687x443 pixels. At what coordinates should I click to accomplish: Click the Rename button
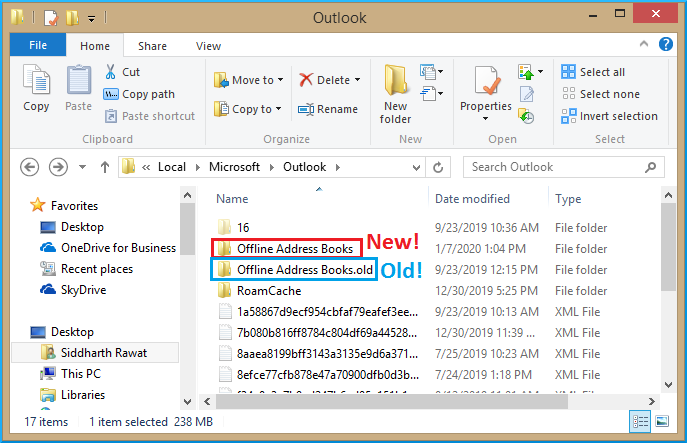tap(328, 109)
